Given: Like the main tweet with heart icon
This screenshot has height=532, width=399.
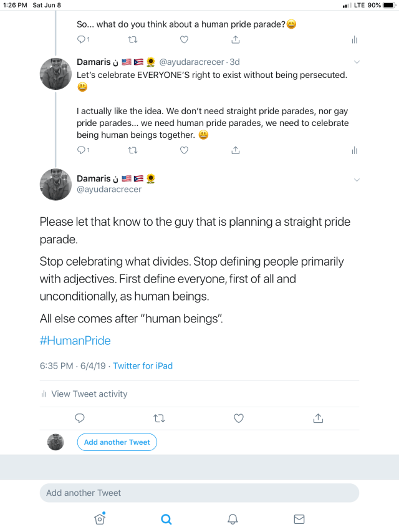Looking at the screenshot, I should (238, 418).
